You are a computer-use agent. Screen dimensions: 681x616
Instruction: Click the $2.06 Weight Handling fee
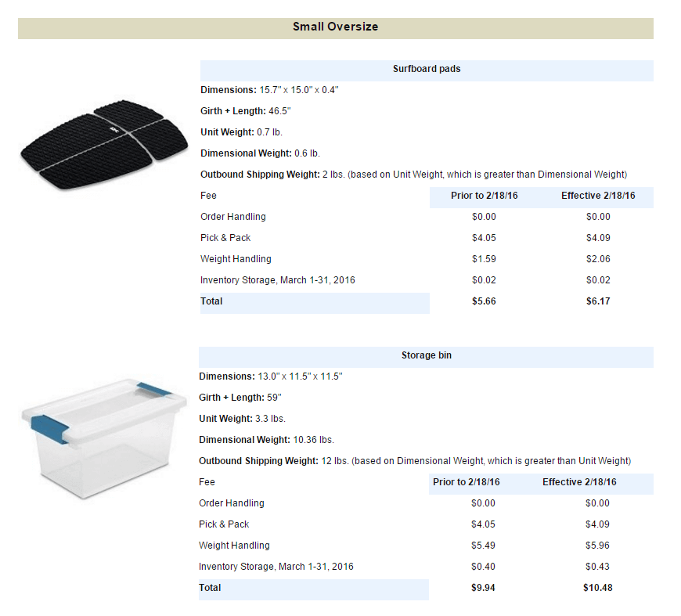click(x=598, y=259)
